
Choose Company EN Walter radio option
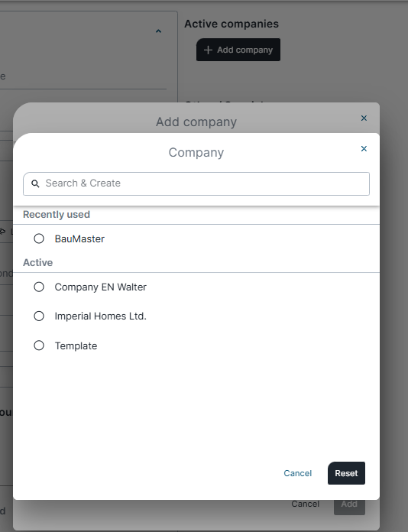tap(39, 287)
